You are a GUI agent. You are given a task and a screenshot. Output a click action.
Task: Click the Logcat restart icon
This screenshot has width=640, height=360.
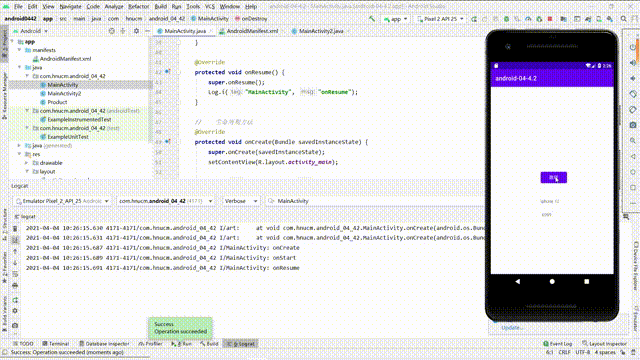[15, 300]
